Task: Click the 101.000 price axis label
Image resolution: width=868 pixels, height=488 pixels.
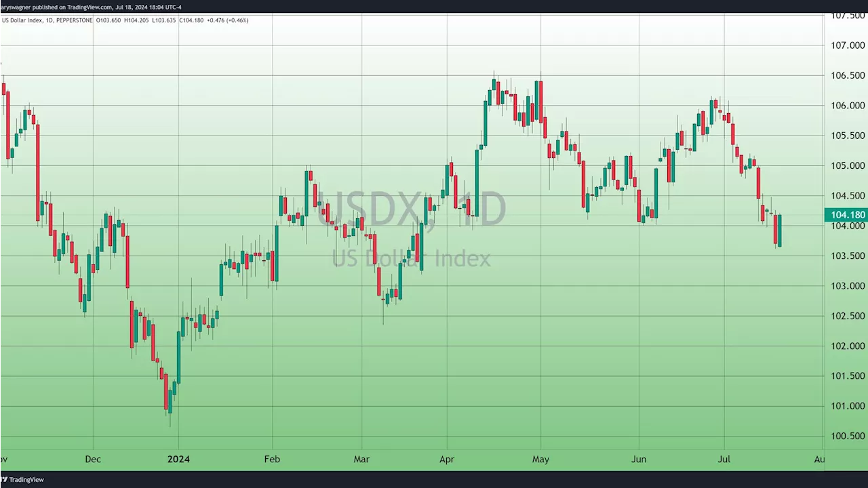Action: [x=848, y=406]
